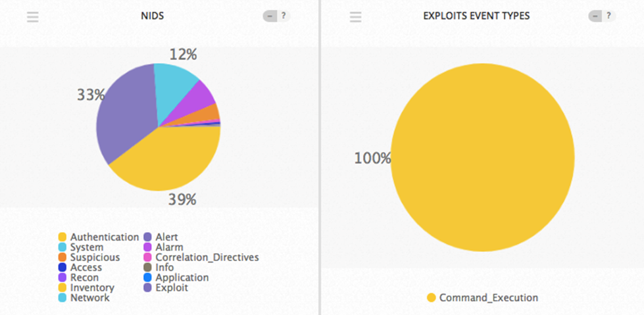Toggle the Inventory legend entry

point(86,287)
